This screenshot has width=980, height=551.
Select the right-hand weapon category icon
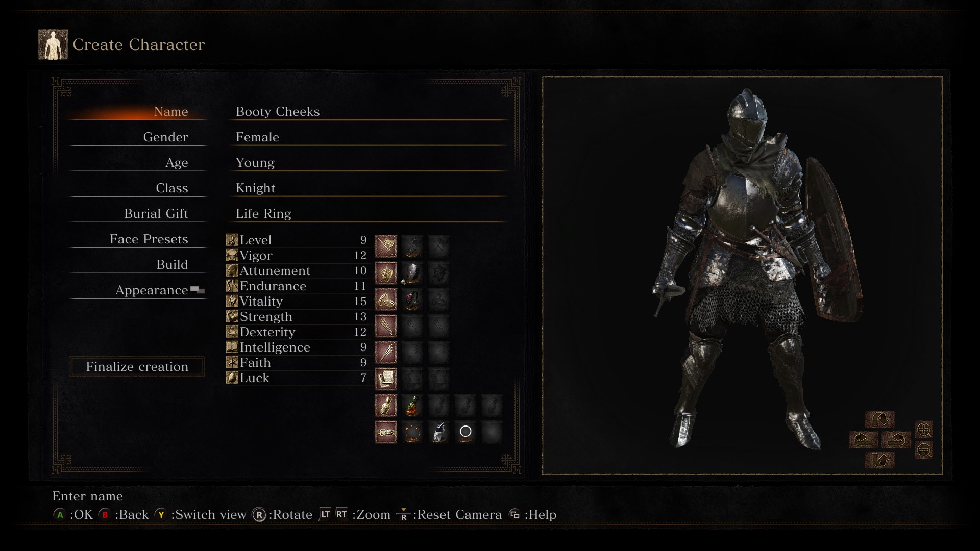click(386, 247)
